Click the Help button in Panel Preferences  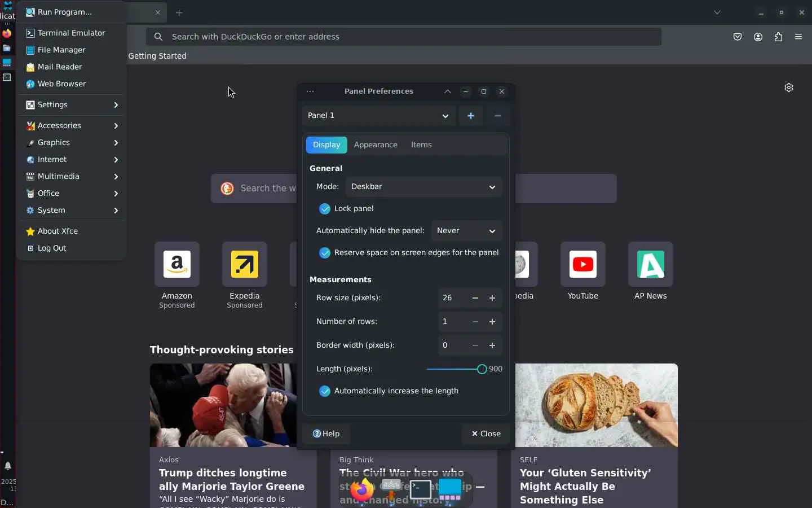326,434
